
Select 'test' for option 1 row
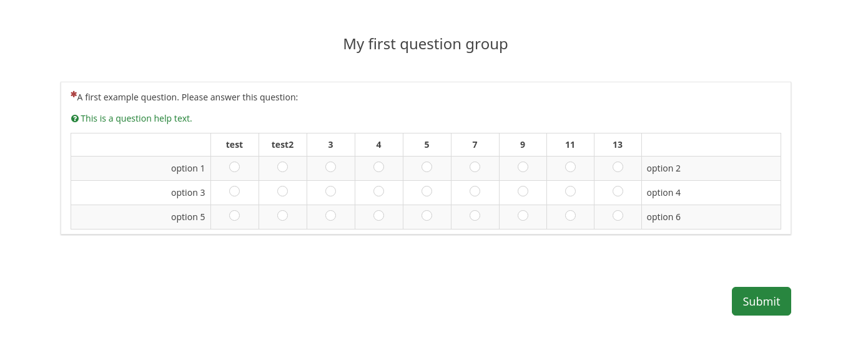coord(234,167)
